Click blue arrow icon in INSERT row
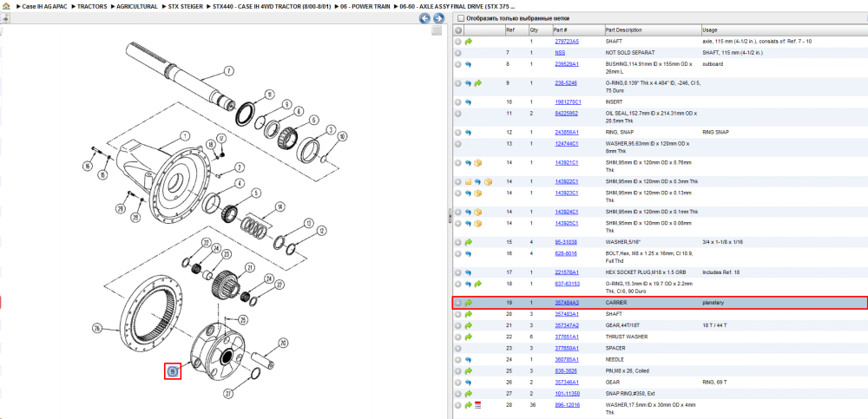Viewport: 868px width, 419px height. tap(469, 102)
